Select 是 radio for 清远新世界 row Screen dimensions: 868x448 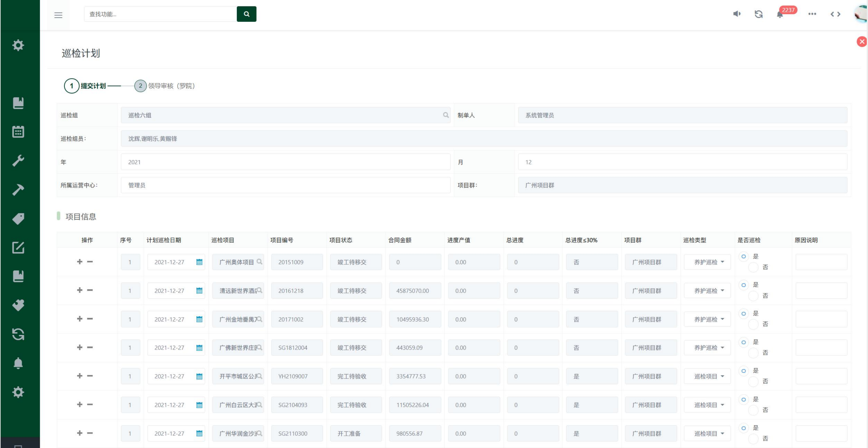(743, 285)
